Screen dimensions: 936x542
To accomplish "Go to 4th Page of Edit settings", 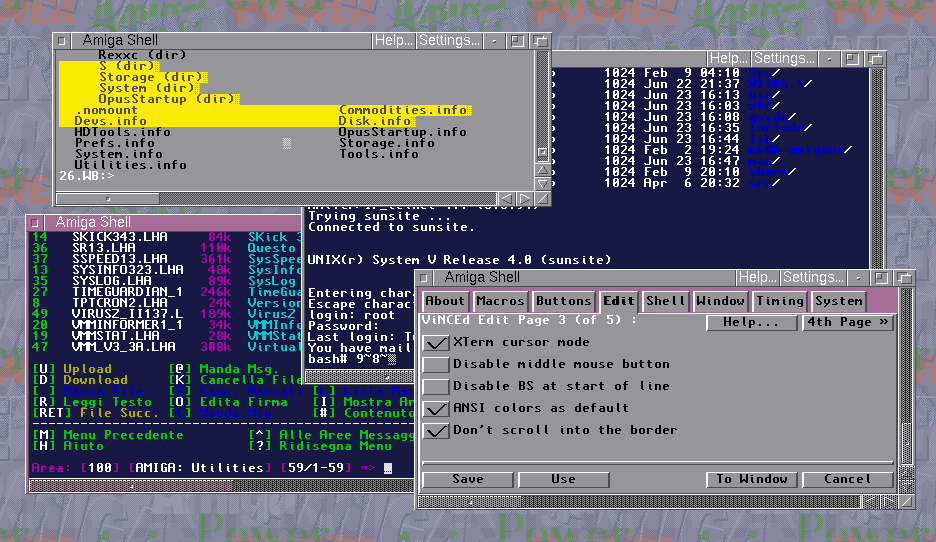I will point(847,322).
